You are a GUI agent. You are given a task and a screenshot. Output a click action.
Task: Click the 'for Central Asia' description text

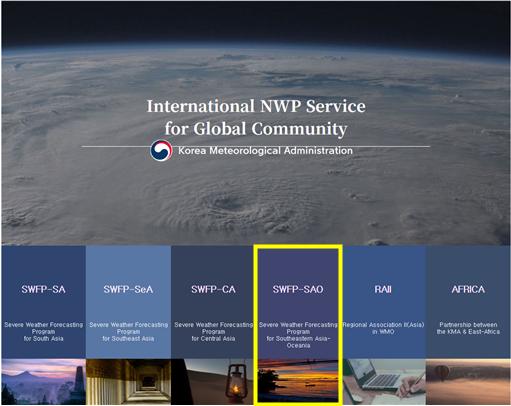coord(213,339)
